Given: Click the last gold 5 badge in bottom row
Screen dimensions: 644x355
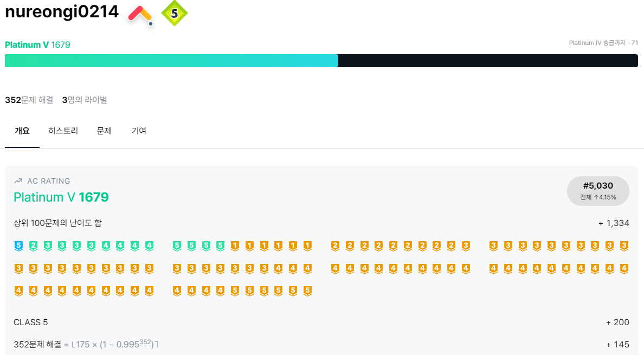Looking at the screenshot, I should (x=307, y=291).
